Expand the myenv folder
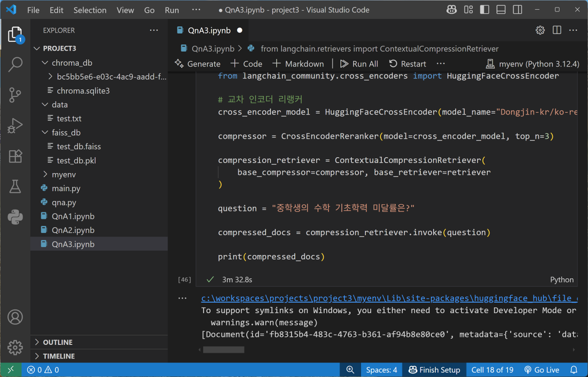The width and height of the screenshot is (588, 377). tap(99, 174)
